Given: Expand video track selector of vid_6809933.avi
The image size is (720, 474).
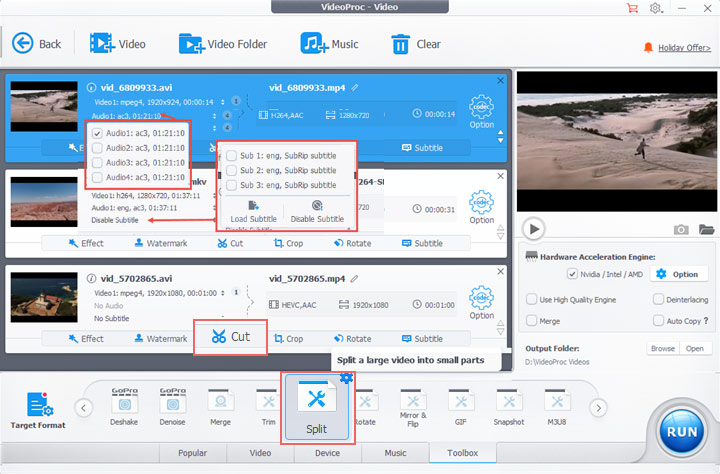Looking at the screenshot, I should (x=223, y=102).
